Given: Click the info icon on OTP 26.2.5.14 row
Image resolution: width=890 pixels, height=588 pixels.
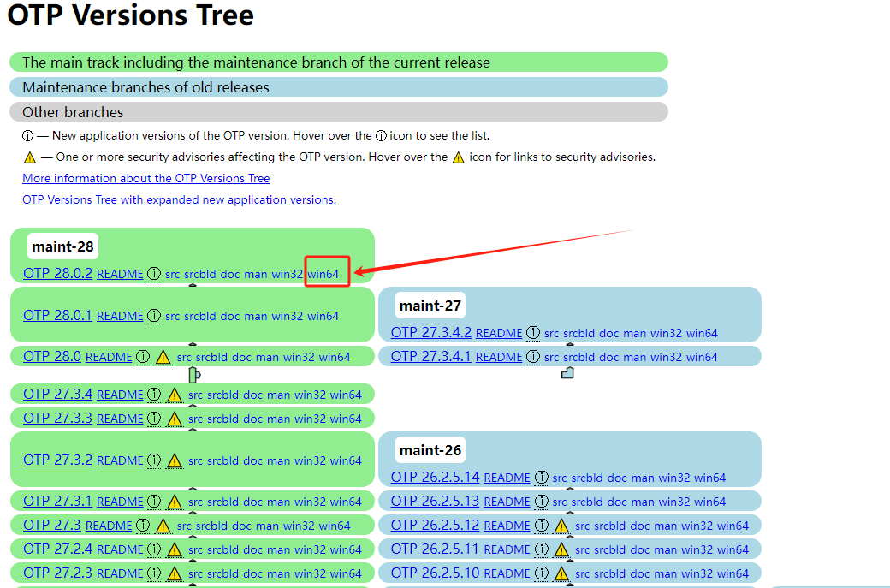Looking at the screenshot, I should [x=542, y=478].
